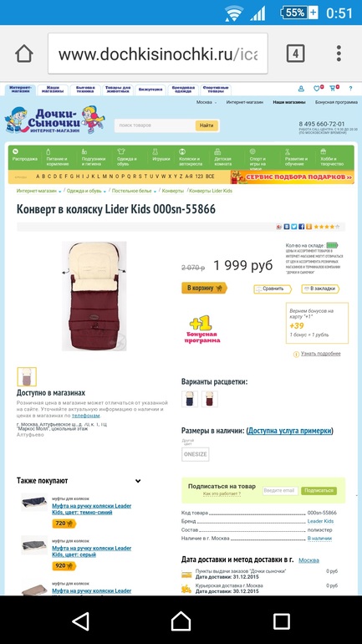The height and width of the screenshot is (644, 362).
Task: Tap the Android back navigation button
Action: [x=81, y=621]
